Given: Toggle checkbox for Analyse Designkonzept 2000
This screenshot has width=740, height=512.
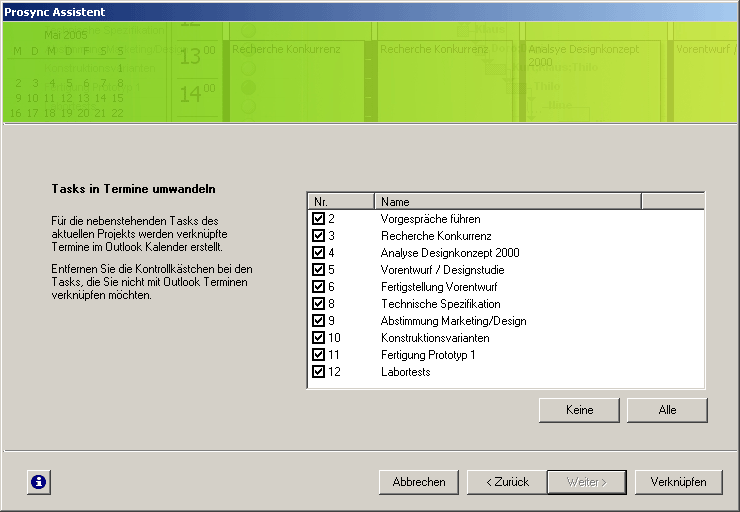Looking at the screenshot, I should click(x=318, y=253).
